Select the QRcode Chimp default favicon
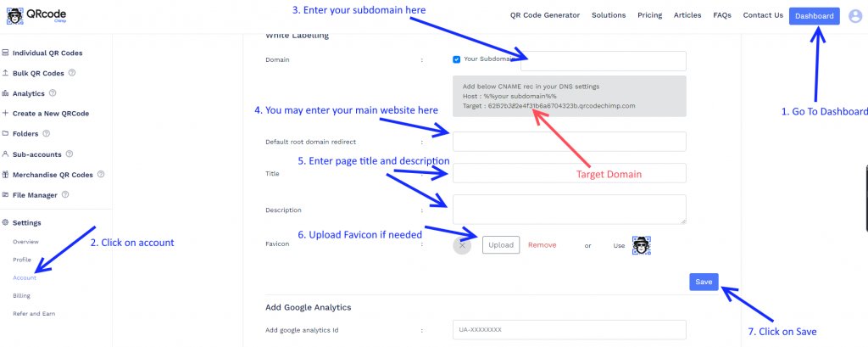Screen dimensions: 868x347 642,245
